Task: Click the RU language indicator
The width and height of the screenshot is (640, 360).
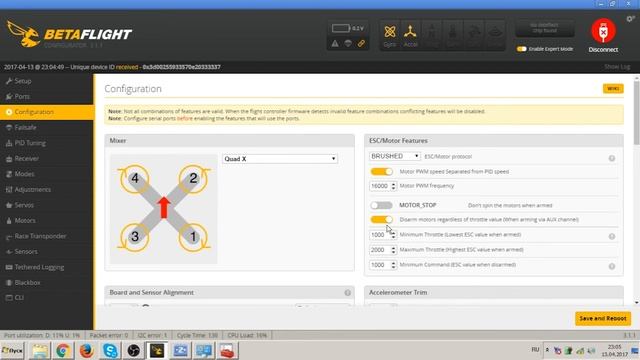Action: coord(535,350)
